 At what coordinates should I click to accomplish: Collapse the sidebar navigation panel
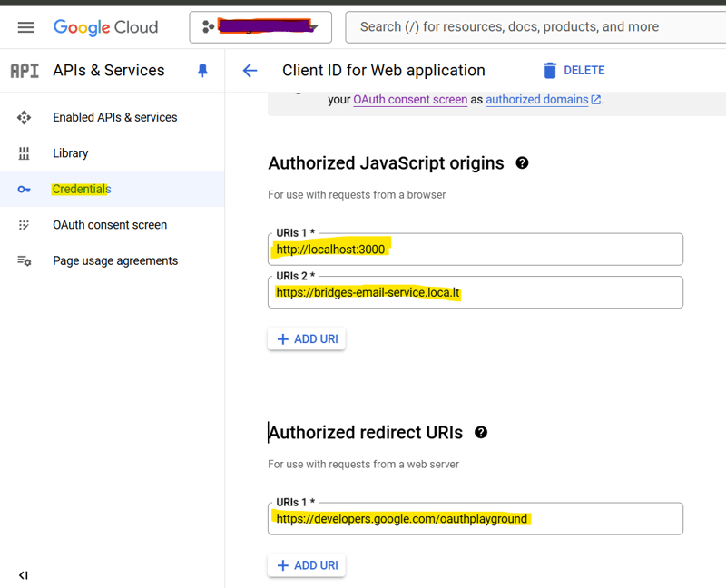(24, 575)
